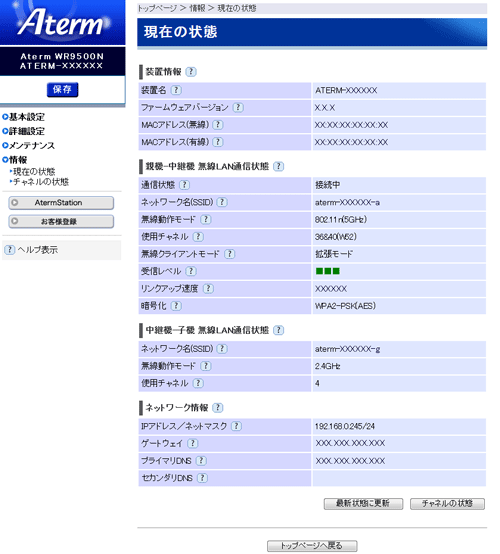The height and width of the screenshot is (554, 500).
Task: Click トップページ breadcrumb link
Action: point(157,8)
